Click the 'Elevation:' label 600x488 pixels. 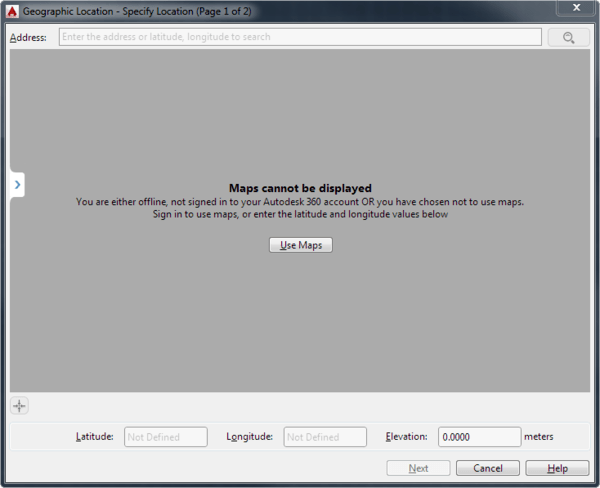406,436
